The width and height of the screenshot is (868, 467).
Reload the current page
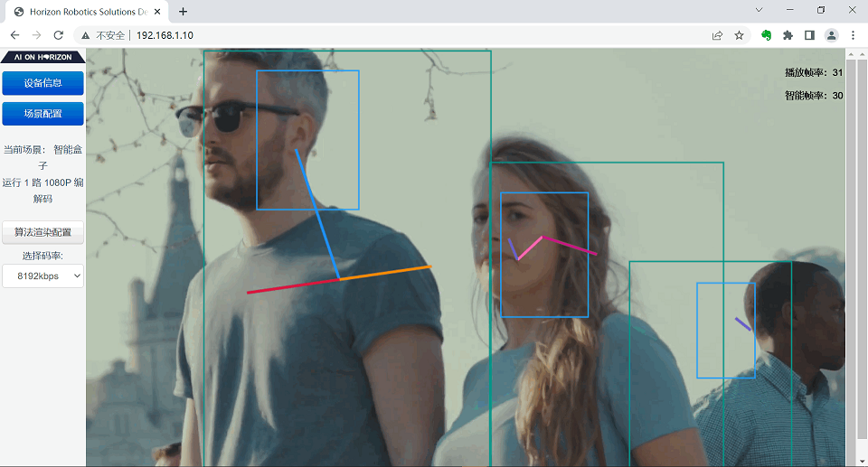(58, 35)
